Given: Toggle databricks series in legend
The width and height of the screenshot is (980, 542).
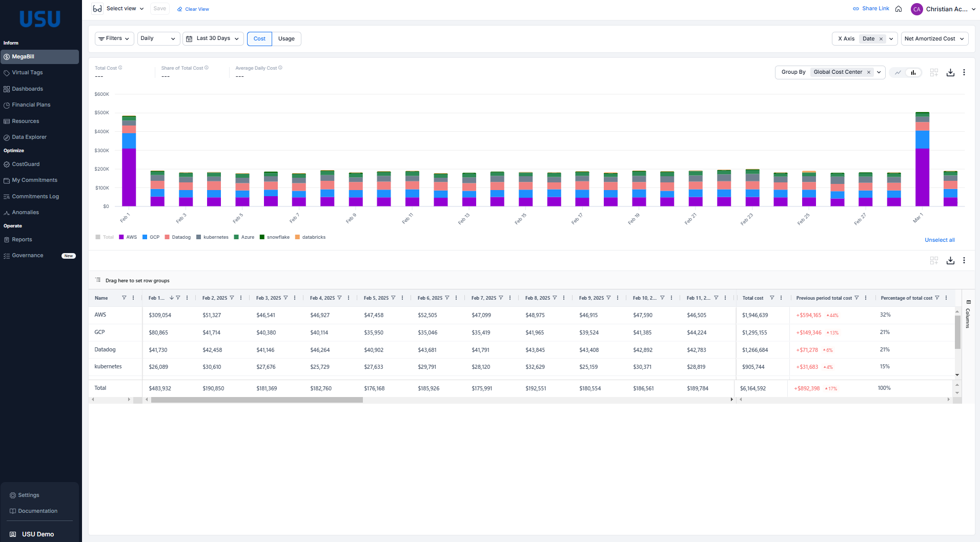Looking at the screenshot, I should coord(311,237).
